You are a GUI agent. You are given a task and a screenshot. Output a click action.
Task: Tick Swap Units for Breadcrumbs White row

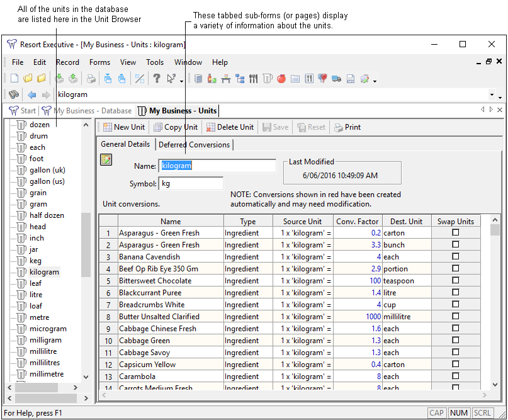pyautogui.click(x=456, y=304)
